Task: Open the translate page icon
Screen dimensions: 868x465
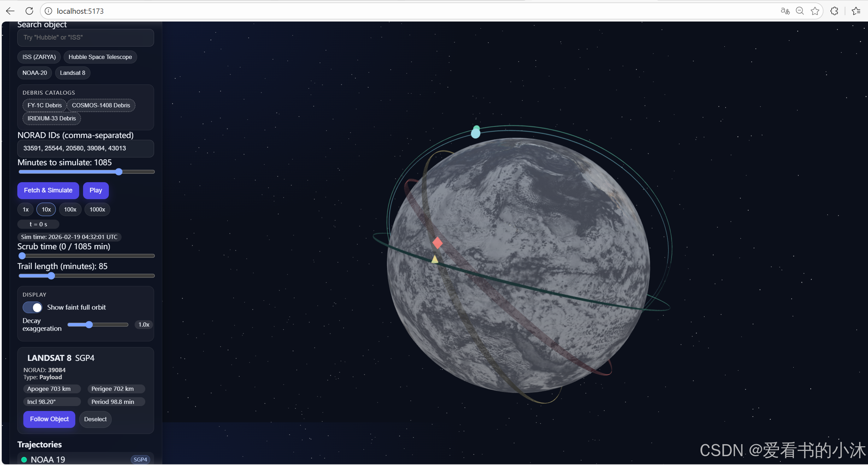Action: [x=785, y=11]
